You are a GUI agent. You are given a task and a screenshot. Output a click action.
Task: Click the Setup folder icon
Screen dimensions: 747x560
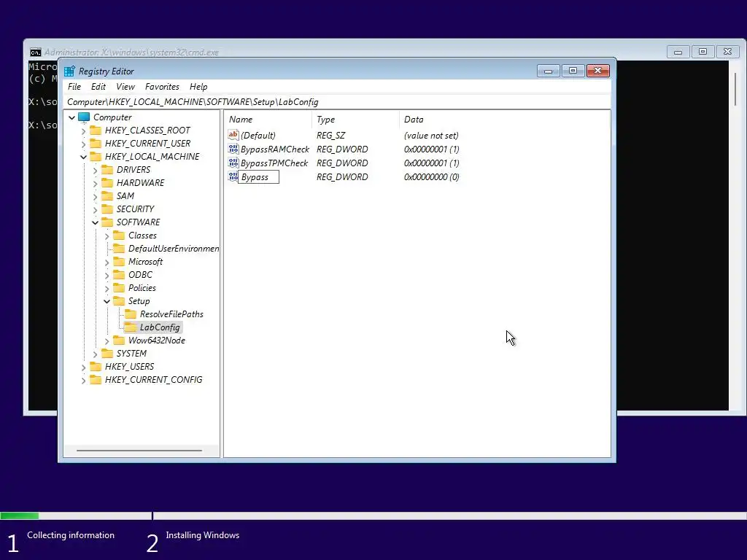(119, 301)
